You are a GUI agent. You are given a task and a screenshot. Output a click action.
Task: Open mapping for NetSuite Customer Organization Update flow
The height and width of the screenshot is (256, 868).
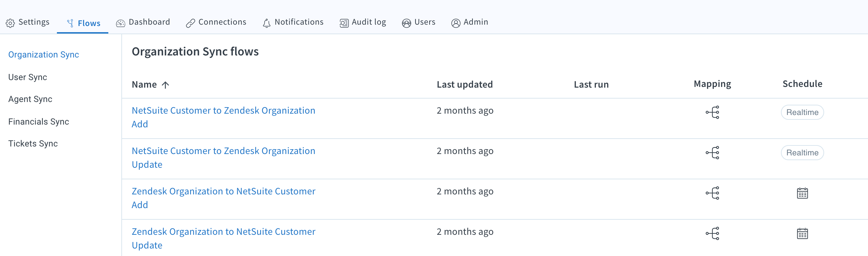(x=712, y=153)
